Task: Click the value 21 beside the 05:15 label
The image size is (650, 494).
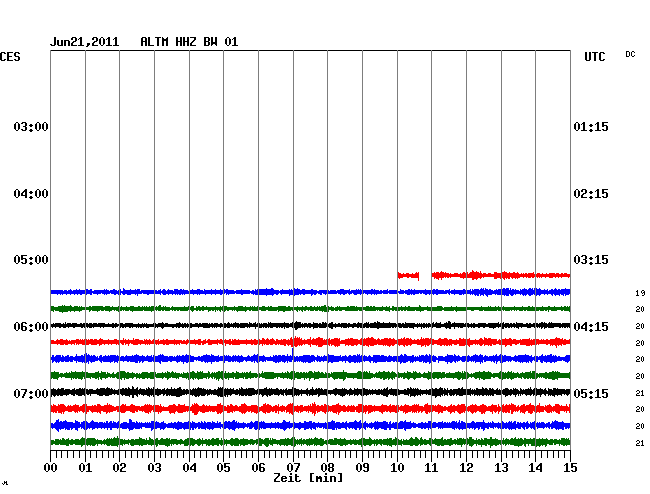Action: [640, 393]
